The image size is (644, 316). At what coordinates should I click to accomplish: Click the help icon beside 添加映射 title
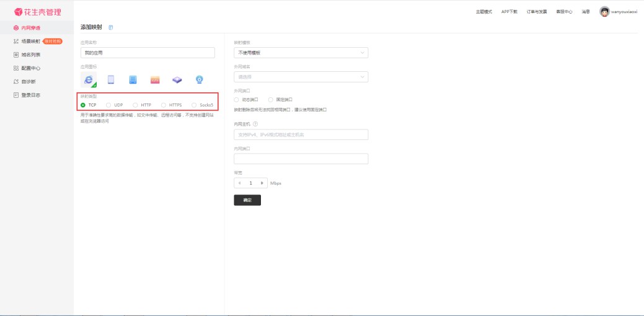[111, 28]
